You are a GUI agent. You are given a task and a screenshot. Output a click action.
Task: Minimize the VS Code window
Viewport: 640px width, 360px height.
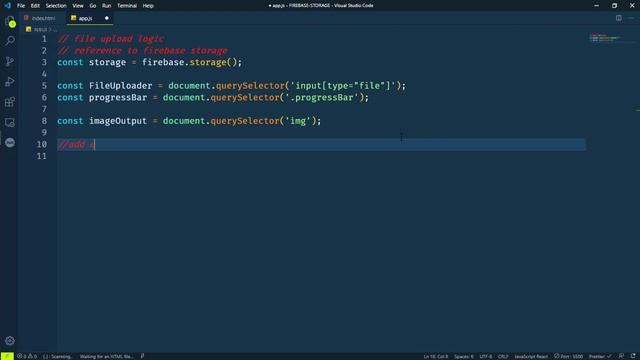click(596, 6)
